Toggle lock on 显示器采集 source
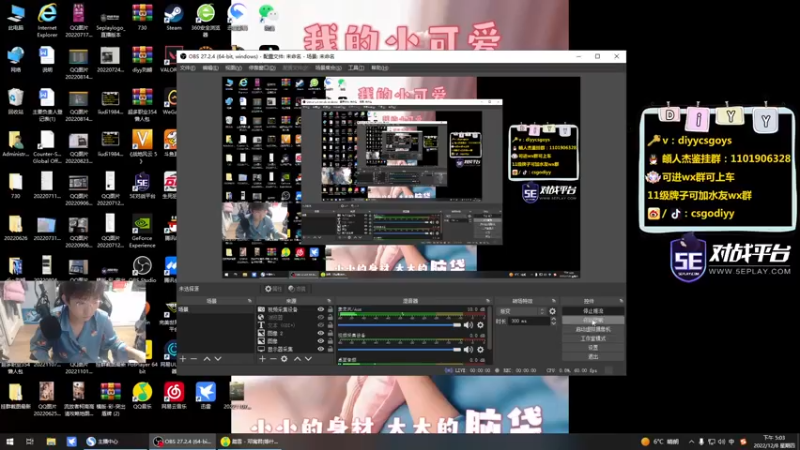Screen dimensions: 800x450 click(330, 349)
